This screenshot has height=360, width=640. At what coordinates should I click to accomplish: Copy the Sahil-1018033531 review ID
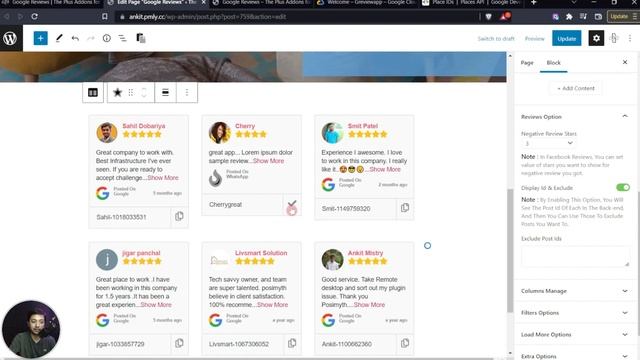tap(179, 216)
